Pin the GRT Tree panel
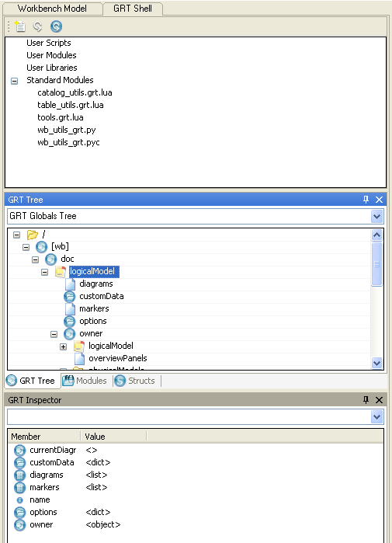Image resolution: width=392 pixels, height=543 pixels. (366, 200)
